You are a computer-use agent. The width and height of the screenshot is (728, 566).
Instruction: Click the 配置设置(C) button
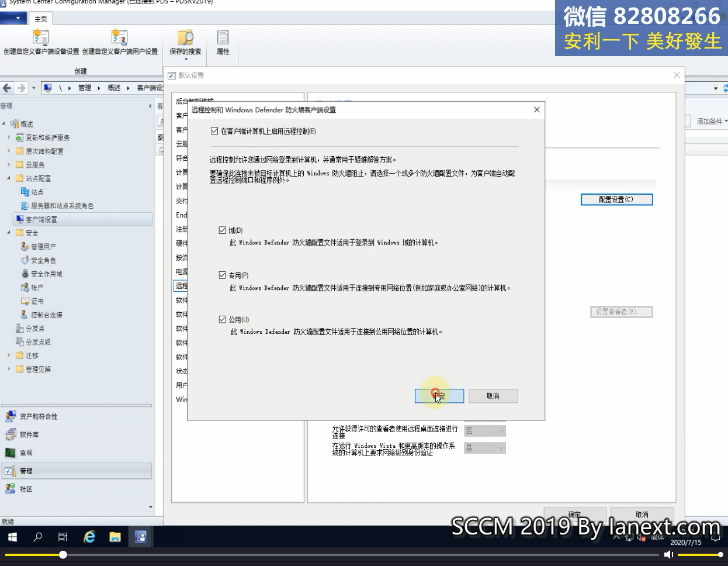[616, 199]
